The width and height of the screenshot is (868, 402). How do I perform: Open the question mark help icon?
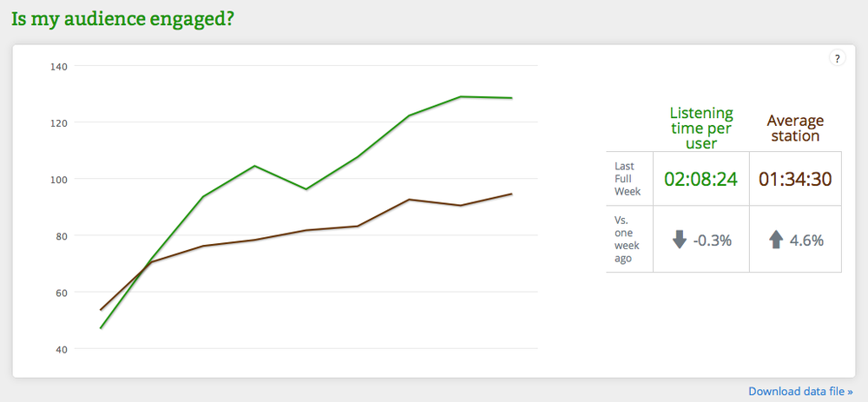tap(837, 58)
